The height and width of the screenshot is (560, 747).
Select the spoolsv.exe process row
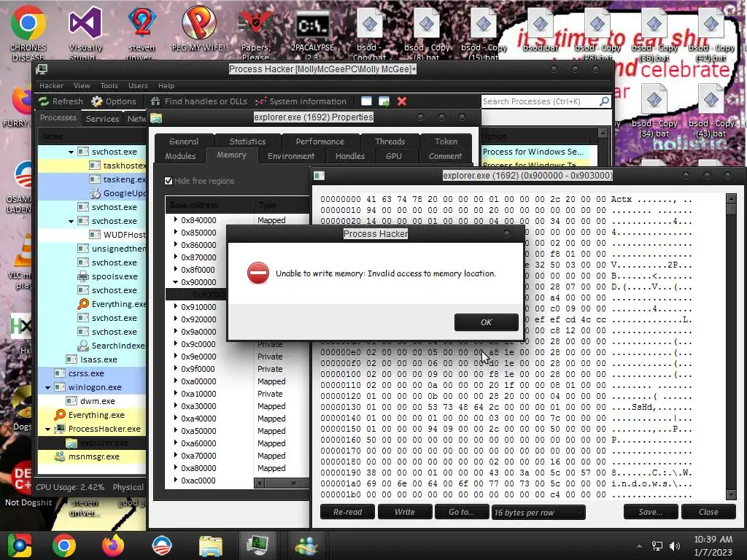point(92,276)
